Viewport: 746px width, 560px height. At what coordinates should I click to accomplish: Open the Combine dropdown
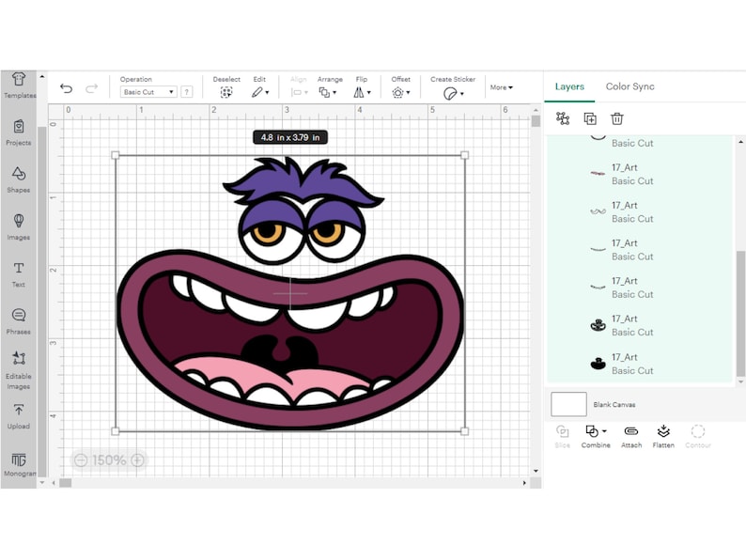596,436
